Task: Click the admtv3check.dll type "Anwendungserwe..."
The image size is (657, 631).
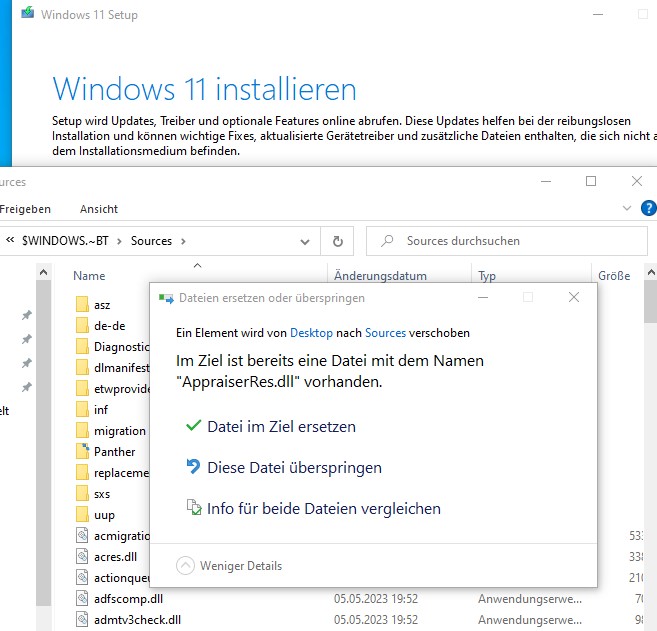Action: (530, 620)
